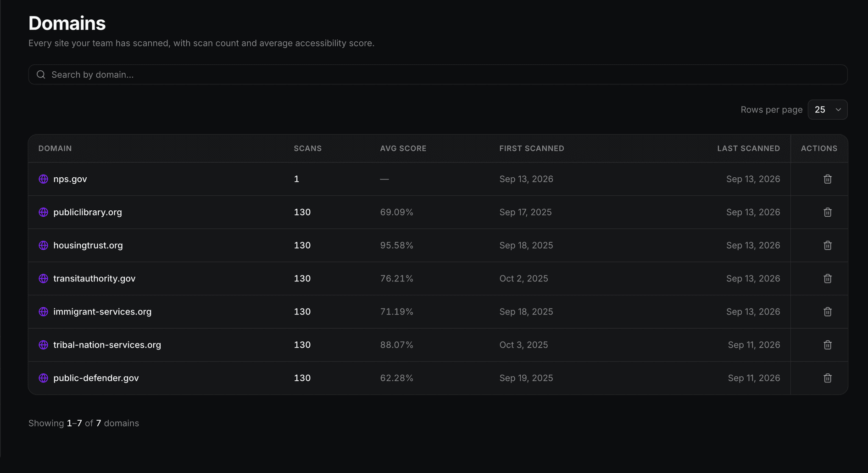Click the delete icon in transitauthority.gov row
This screenshot has width=868, height=473.
tap(827, 278)
